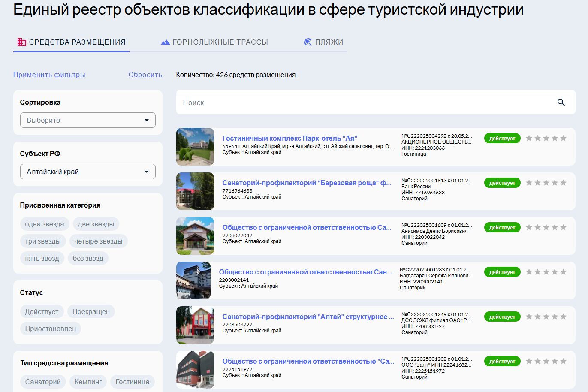Switch to the ГОРНОЛЫЖНЫЕ ТРАССЫ tab
This screenshot has height=392, width=588.
[x=215, y=42]
